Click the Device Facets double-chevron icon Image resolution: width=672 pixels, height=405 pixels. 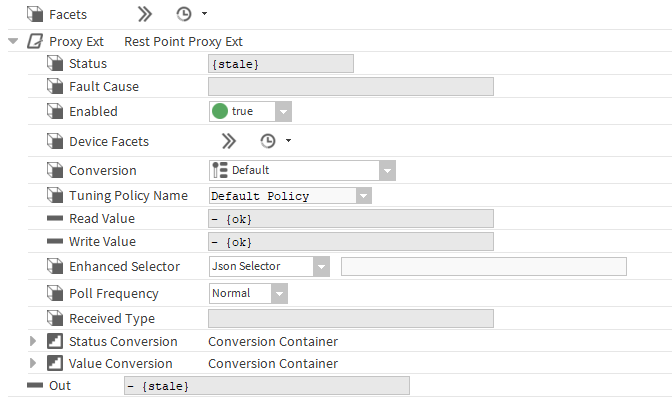pyautogui.click(x=229, y=141)
